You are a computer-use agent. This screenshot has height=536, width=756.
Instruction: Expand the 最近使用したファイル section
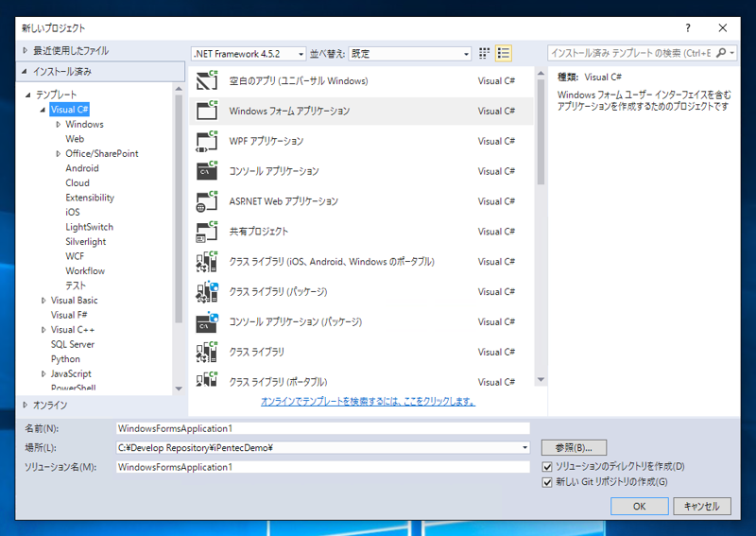[x=26, y=50]
